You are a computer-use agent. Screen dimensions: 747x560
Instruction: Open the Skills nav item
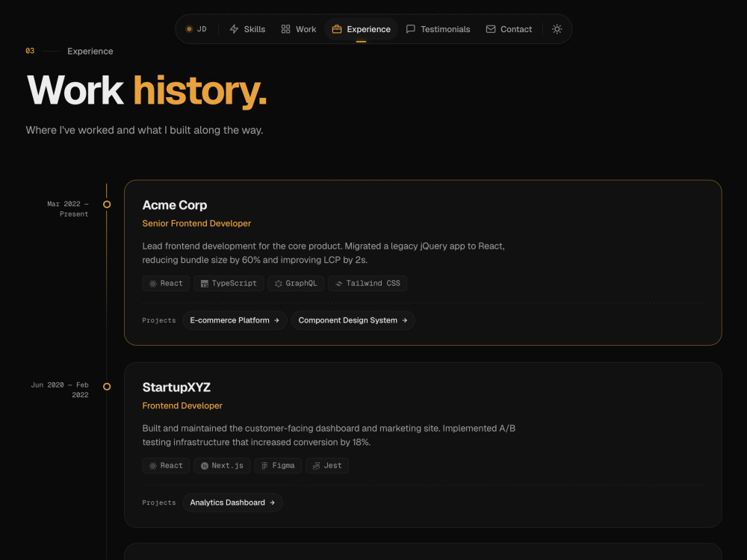click(247, 29)
